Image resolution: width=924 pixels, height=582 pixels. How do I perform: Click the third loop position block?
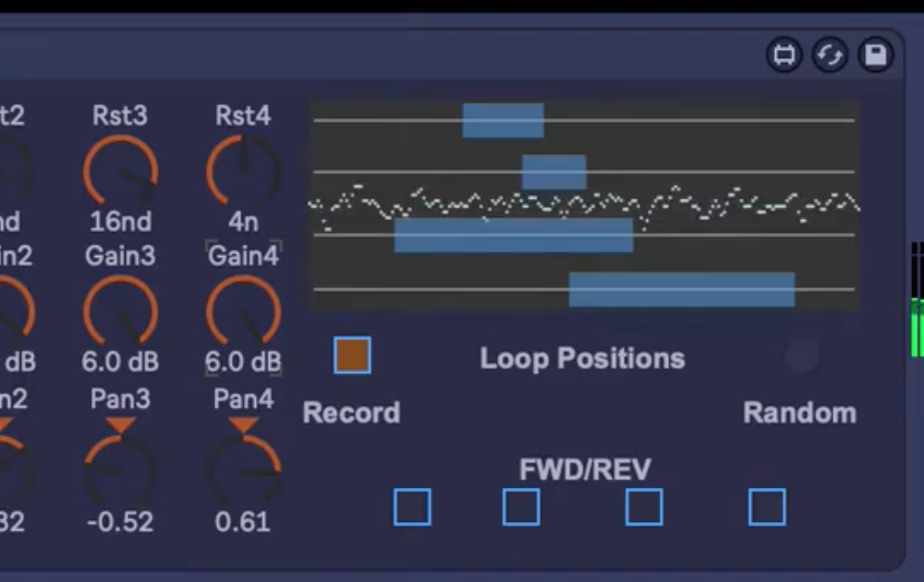[513, 235]
